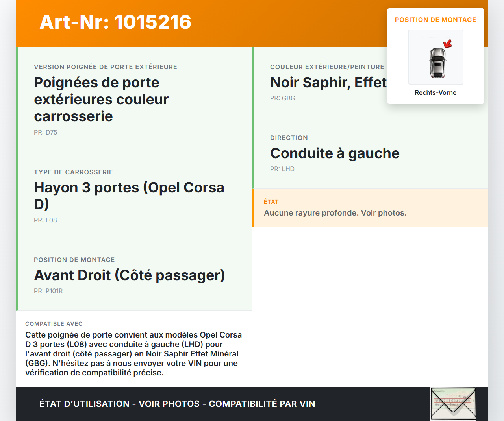Click the "COULEUR EXTÉRIEURE/PEINTURE" label
Image resolution: width=504 pixels, height=421 pixels.
pyautogui.click(x=327, y=67)
